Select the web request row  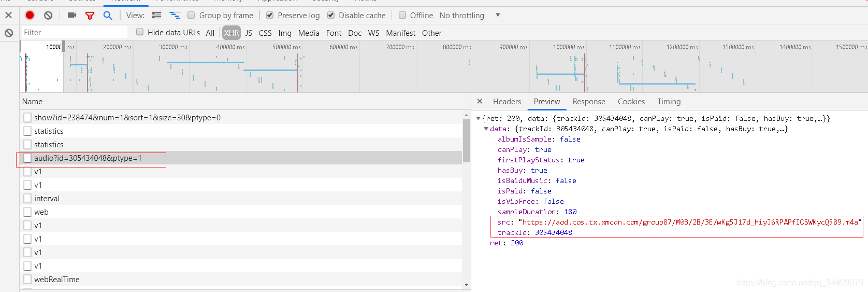(x=241, y=212)
